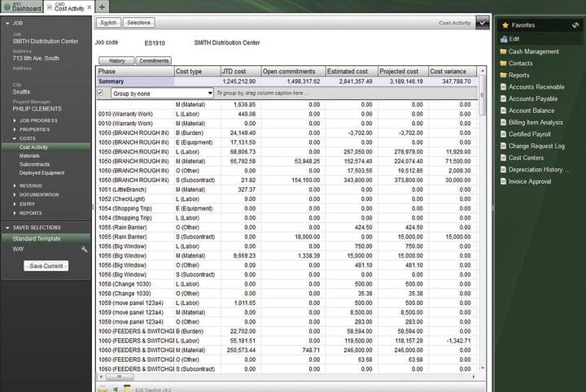Expand the REPORTS tree node in sidebar

pyautogui.click(x=15, y=213)
